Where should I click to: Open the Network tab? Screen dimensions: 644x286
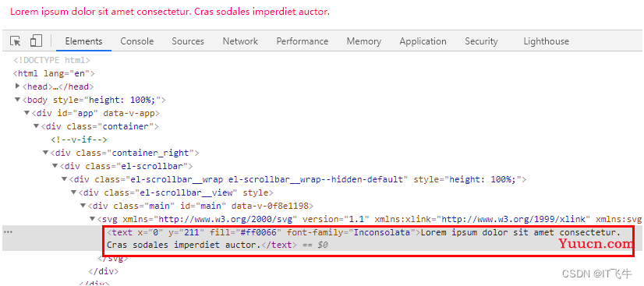[240, 41]
